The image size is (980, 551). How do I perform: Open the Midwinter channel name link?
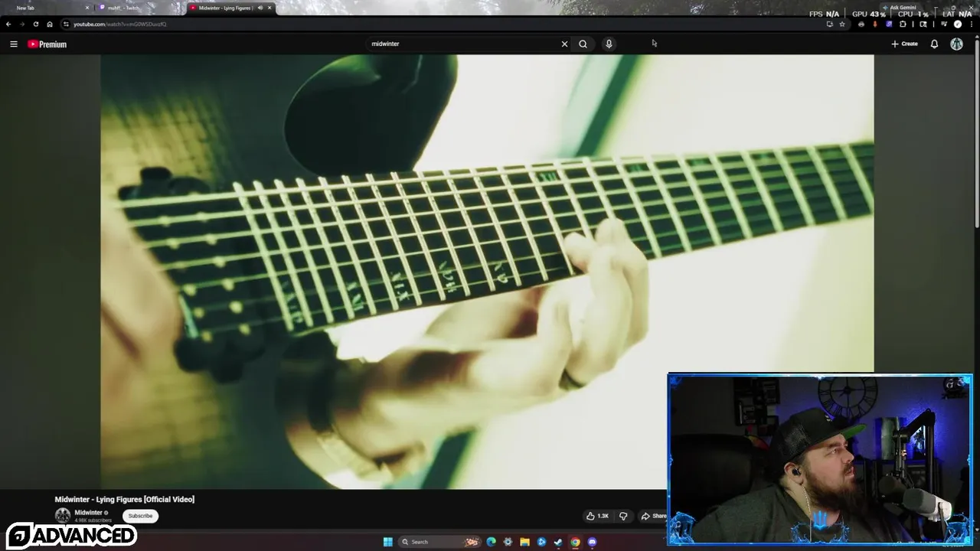(x=88, y=513)
